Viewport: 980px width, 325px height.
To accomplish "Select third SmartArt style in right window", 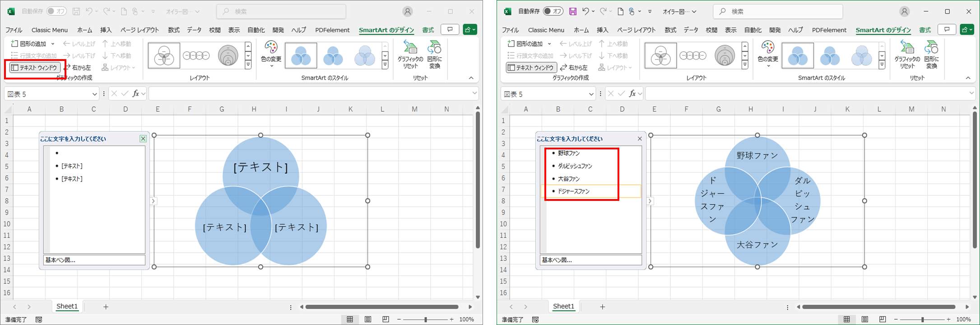I will (861, 56).
